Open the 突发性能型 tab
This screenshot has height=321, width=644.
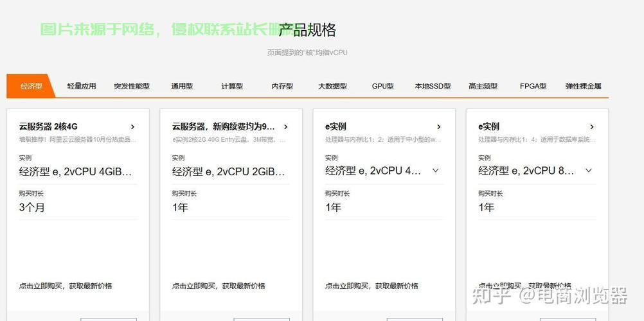coord(132,86)
